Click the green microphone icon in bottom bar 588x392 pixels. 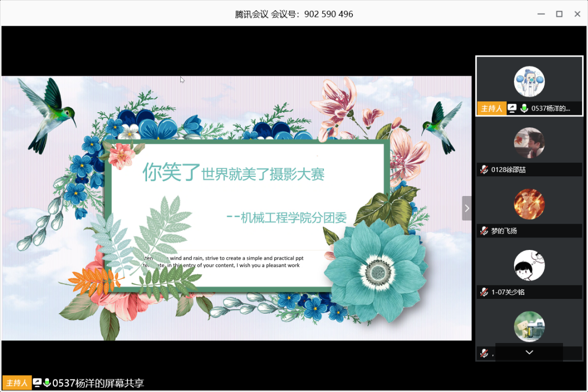coord(47,383)
